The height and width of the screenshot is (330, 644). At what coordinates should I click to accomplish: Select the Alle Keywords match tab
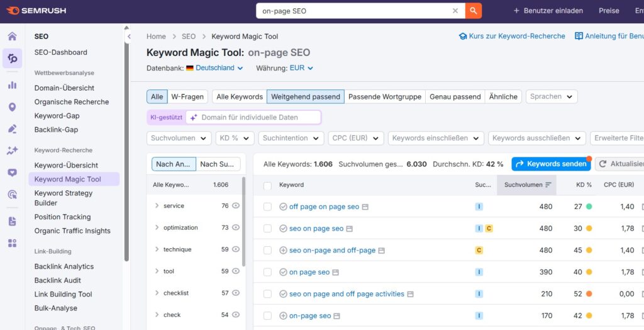pyautogui.click(x=240, y=97)
